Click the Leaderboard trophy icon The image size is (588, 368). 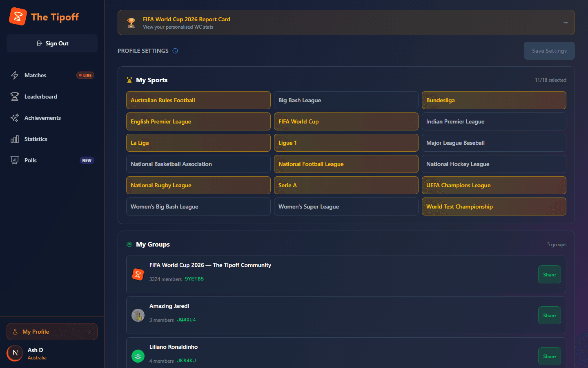point(15,96)
